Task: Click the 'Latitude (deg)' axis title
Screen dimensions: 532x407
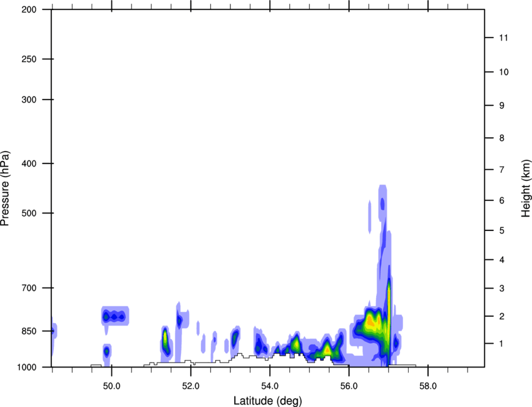Action: click(267, 401)
